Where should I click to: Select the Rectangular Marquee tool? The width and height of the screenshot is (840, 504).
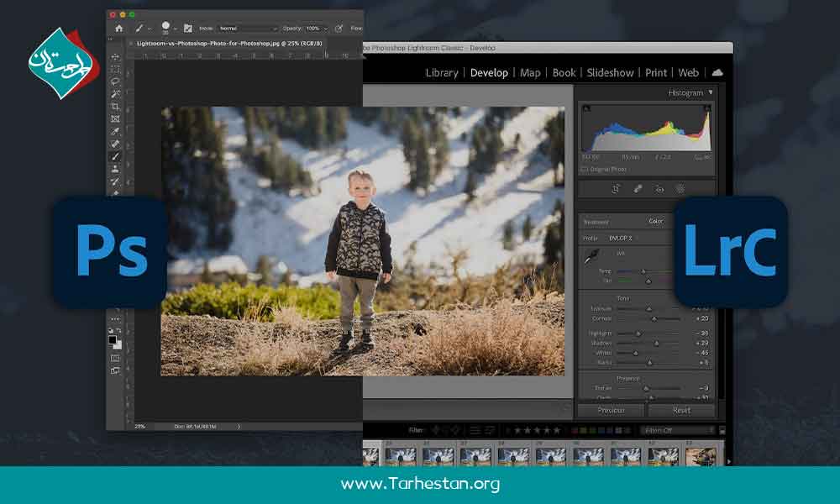click(x=115, y=70)
